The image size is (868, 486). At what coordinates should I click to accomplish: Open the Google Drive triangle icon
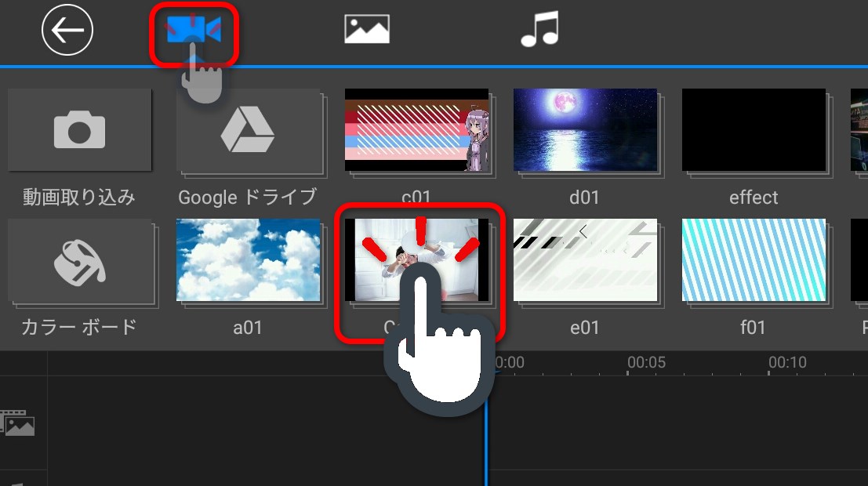[248, 130]
